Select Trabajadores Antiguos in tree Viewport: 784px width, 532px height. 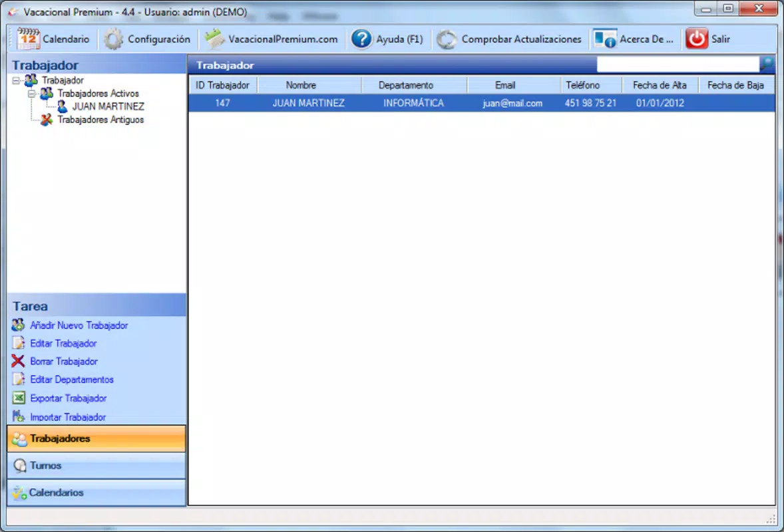pos(100,120)
